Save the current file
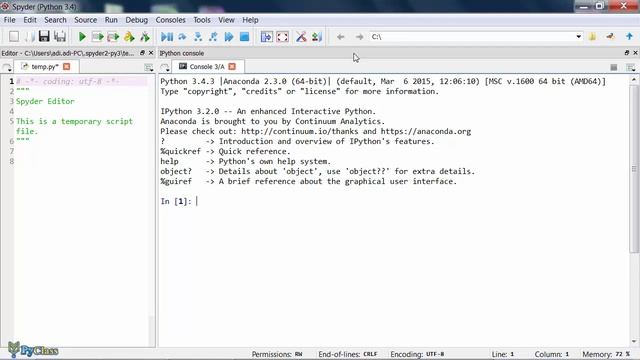640x360 pixels. pos(44,37)
